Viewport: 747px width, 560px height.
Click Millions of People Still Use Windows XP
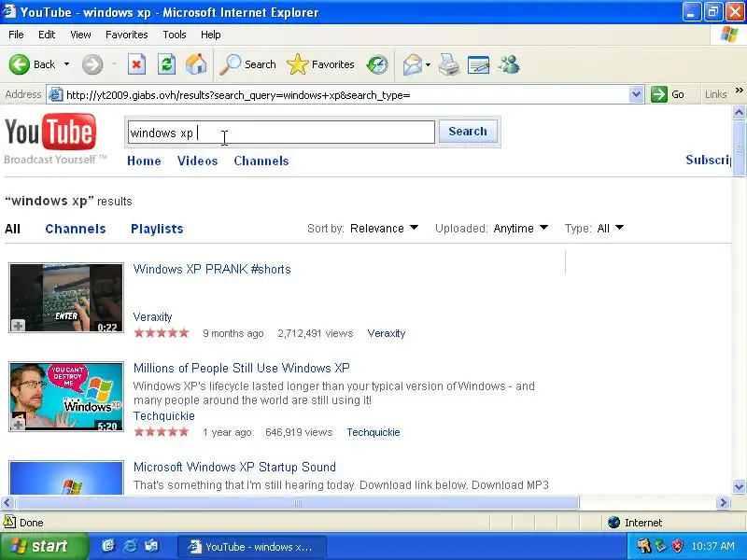(x=242, y=368)
